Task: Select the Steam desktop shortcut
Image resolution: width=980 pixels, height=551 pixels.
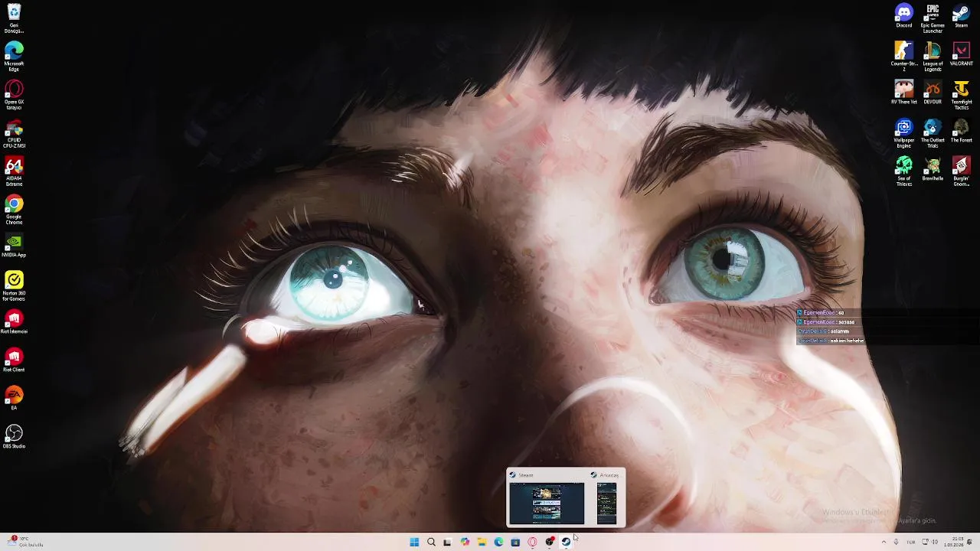Action: point(961,16)
